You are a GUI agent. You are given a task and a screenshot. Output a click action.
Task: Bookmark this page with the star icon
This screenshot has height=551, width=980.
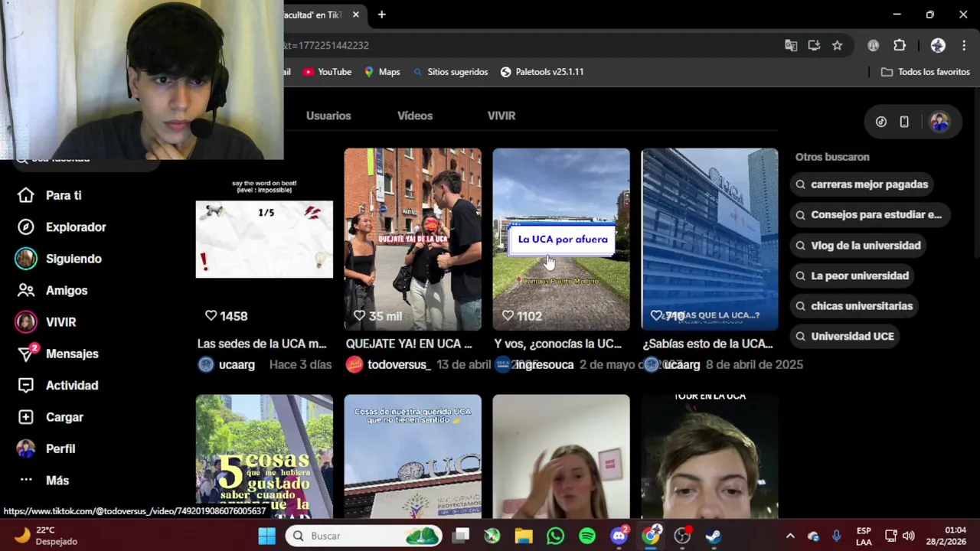click(x=837, y=46)
